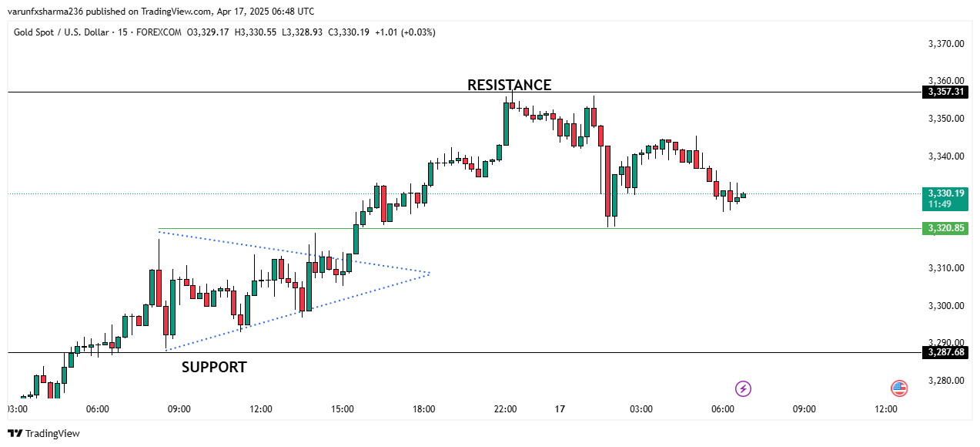Click the 22:00 label on the time axis
980x447 pixels.
pos(505,409)
